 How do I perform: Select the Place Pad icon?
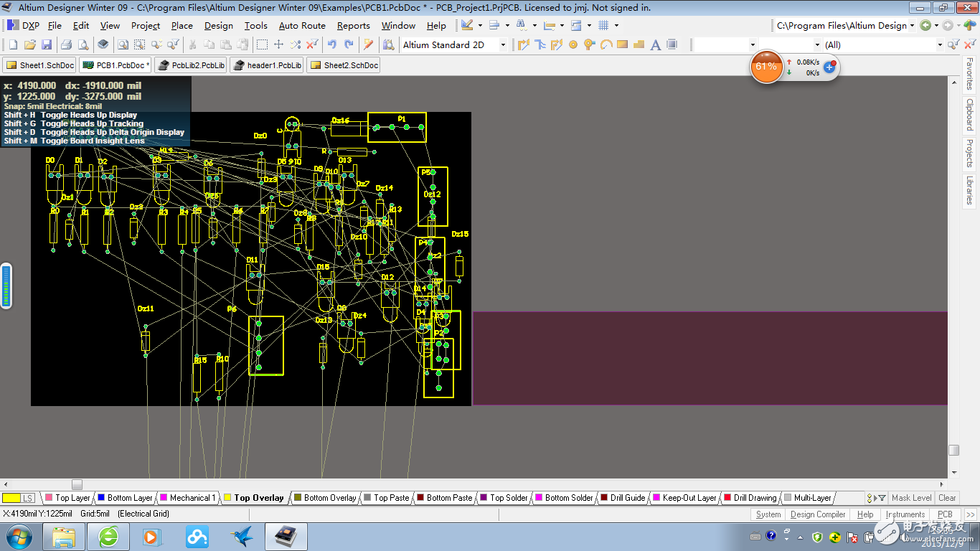point(573,44)
